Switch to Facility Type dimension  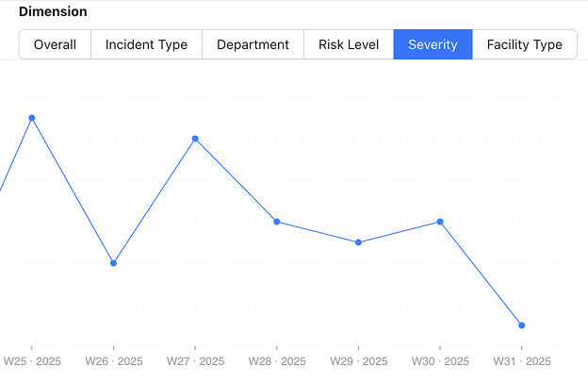tap(524, 44)
